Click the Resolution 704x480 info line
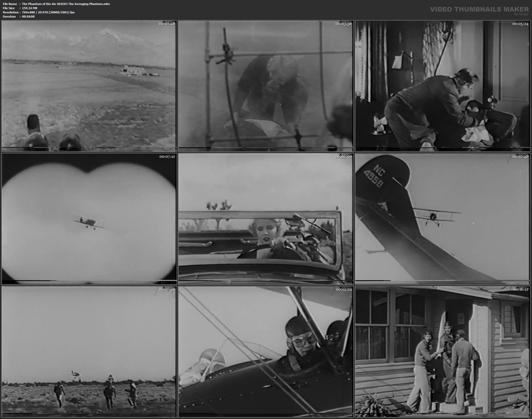The height and width of the screenshot is (419, 532). tap(48, 12)
